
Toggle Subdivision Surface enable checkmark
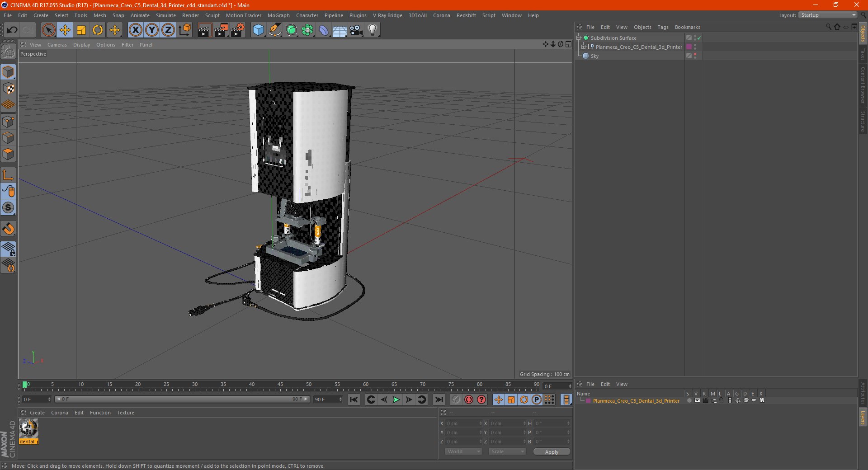click(x=699, y=38)
